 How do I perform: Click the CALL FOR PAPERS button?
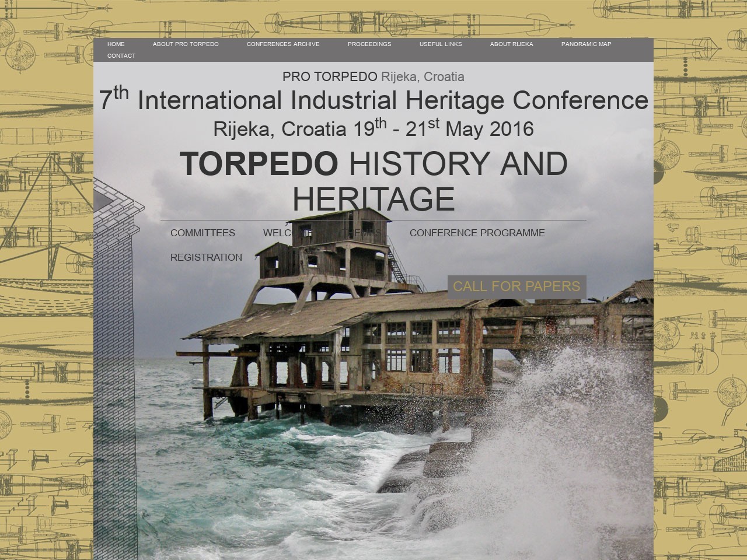point(516,286)
